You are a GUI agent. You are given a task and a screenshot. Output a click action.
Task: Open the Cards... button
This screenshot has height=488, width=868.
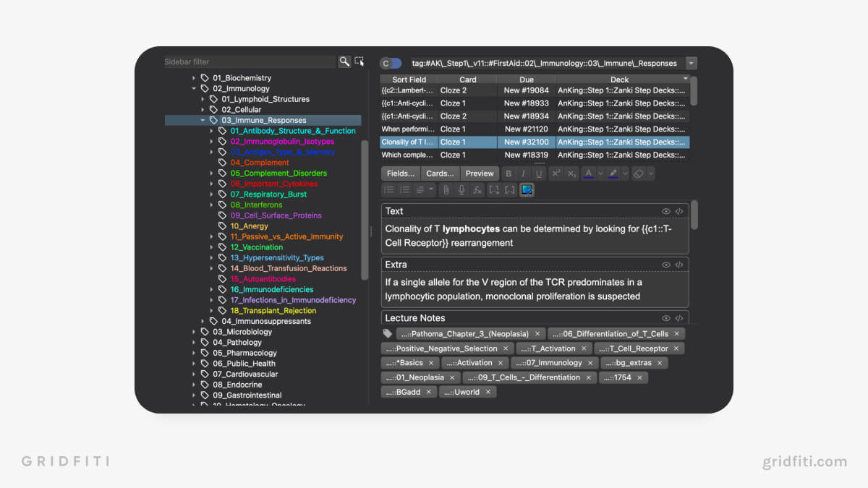click(440, 174)
